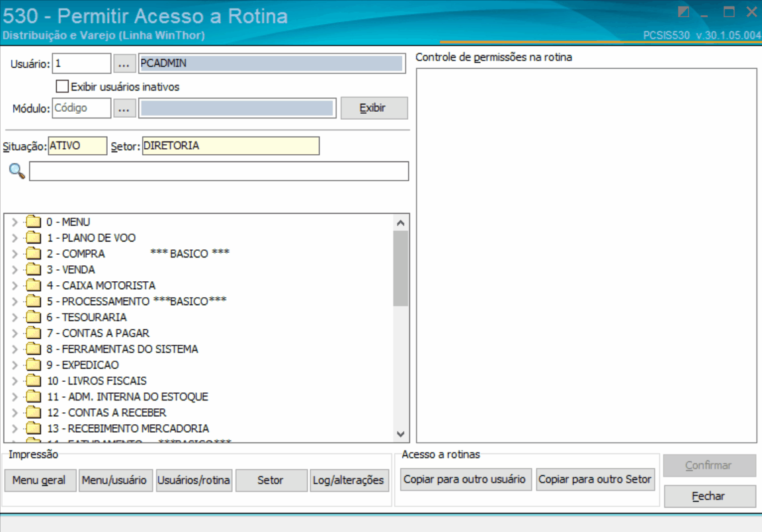
Task: Click the folder icon of 6 - TESOURARIA
Action: [x=34, y=316]
